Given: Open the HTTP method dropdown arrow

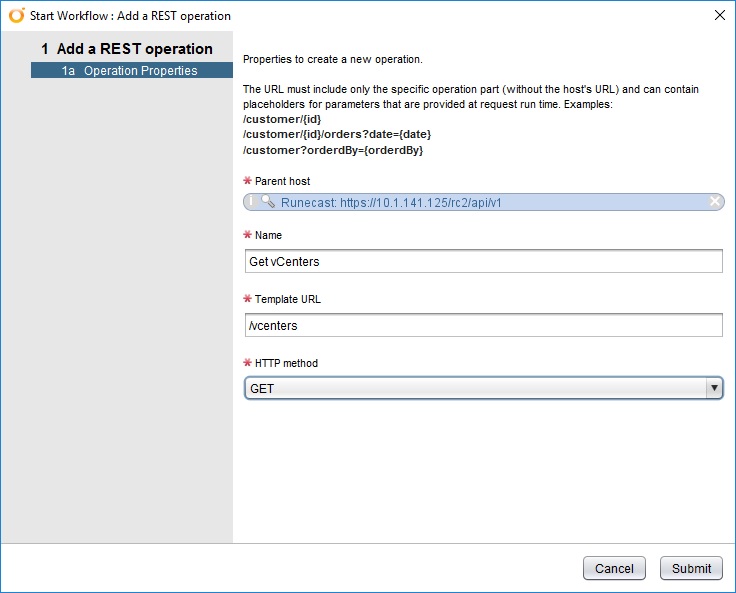Looking at the screenshot, I should click(714, 388).
